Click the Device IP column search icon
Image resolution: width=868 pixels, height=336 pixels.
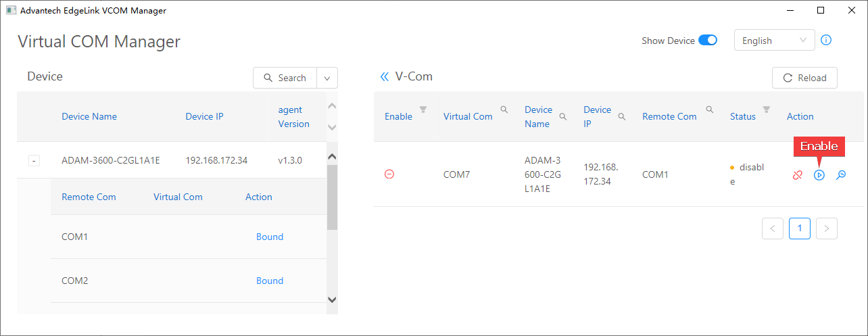click(621, 116)
